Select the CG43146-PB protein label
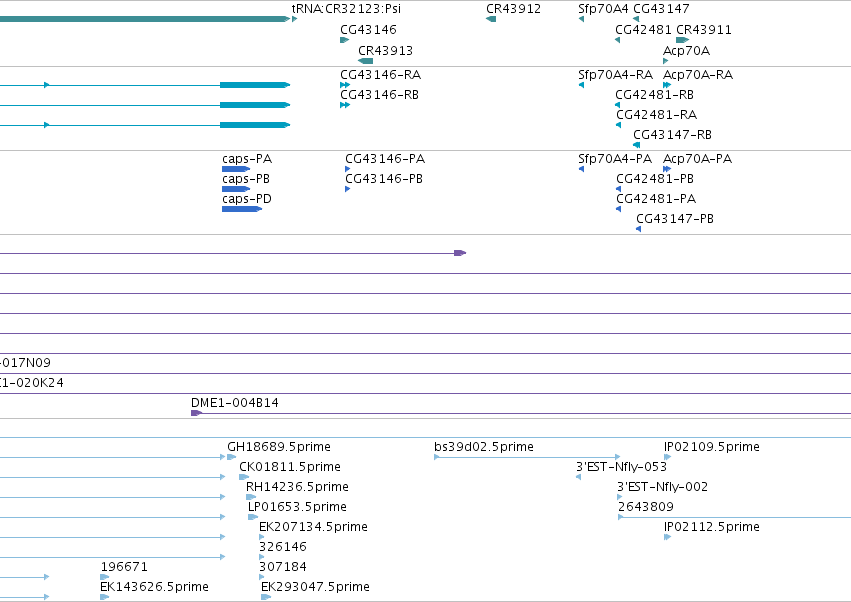 (384, 179)
